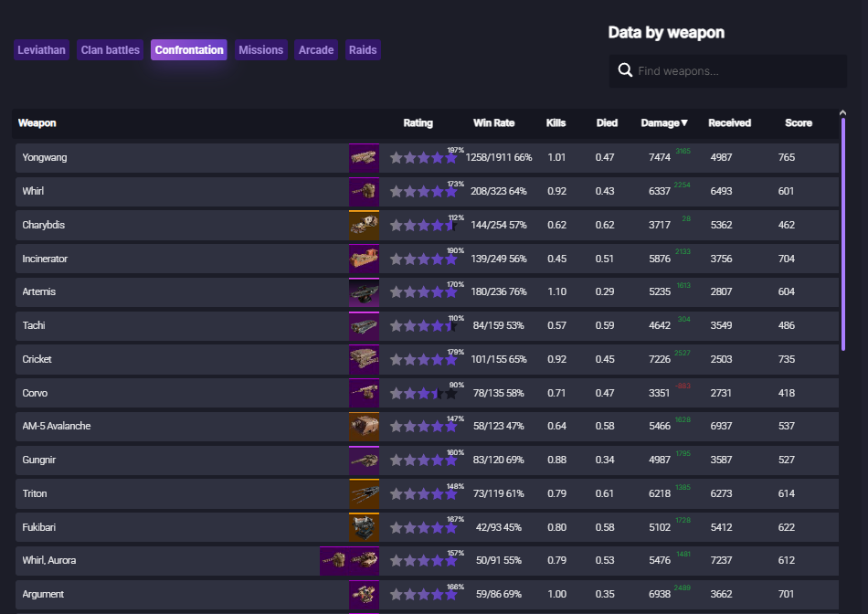
Task: Click the scroll up arrow
Action: pos(842,113)
